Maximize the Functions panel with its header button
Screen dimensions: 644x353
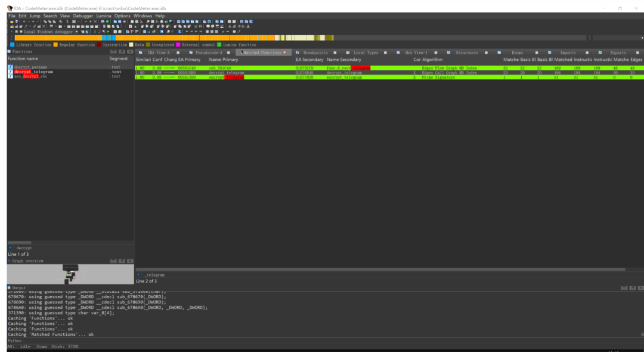point(122,52)
